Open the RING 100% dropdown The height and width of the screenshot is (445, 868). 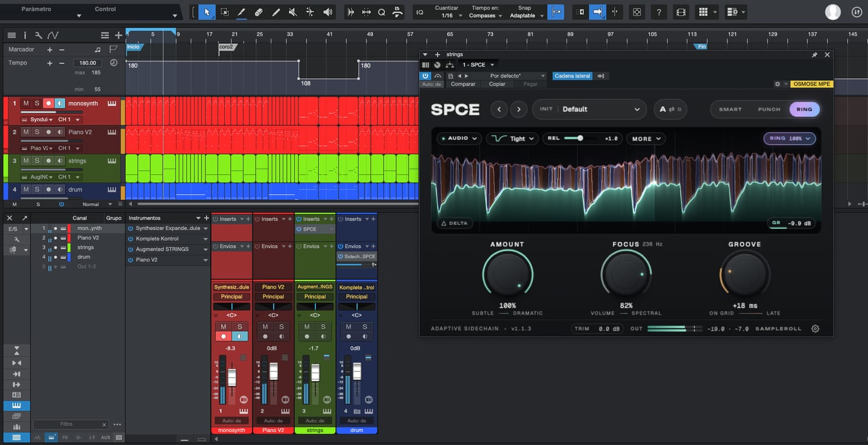[790, 138]
